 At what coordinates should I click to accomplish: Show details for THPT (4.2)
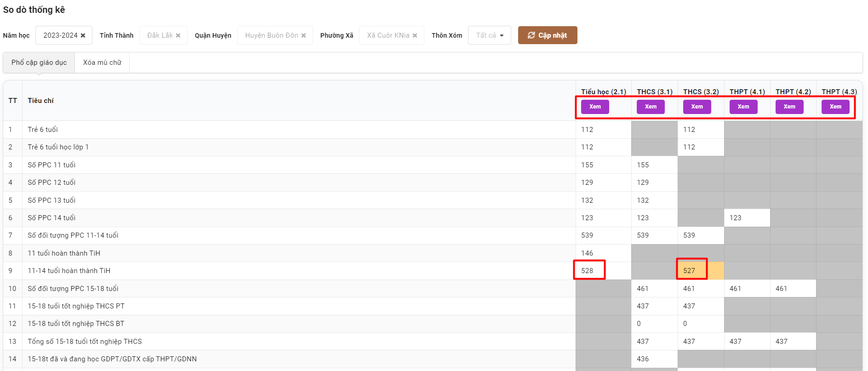pyautogui.click(x=789, y=107)
